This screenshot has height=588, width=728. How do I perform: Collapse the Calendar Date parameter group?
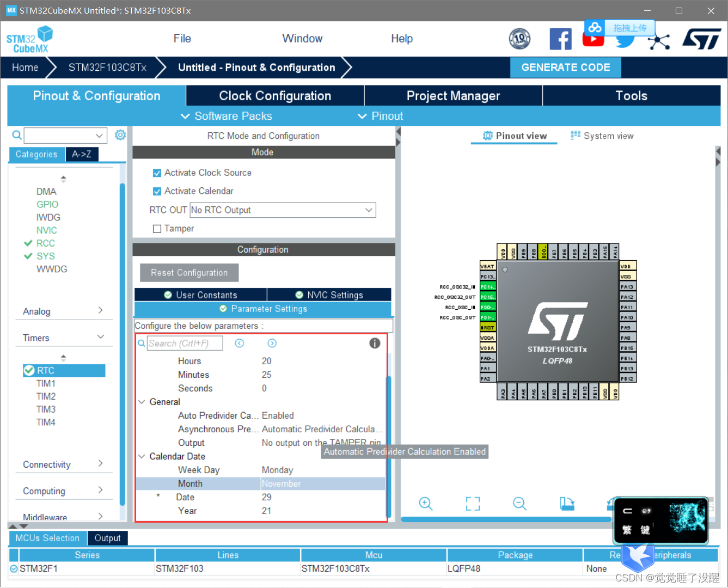(x=142, y=456)
